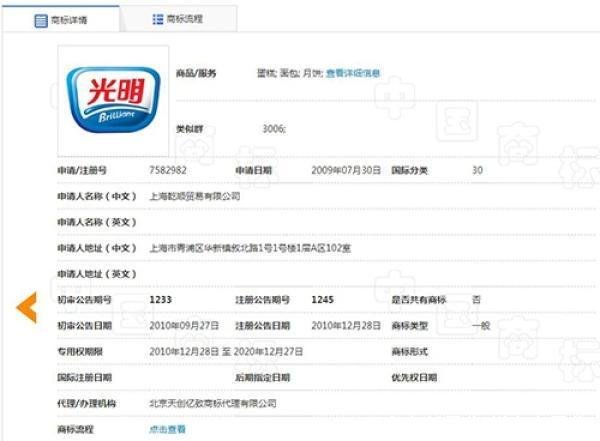This screenshot has width=600, height=441.
Task: Select the application number 7582982
Action: pyautogui.click(x=167, y=170)
